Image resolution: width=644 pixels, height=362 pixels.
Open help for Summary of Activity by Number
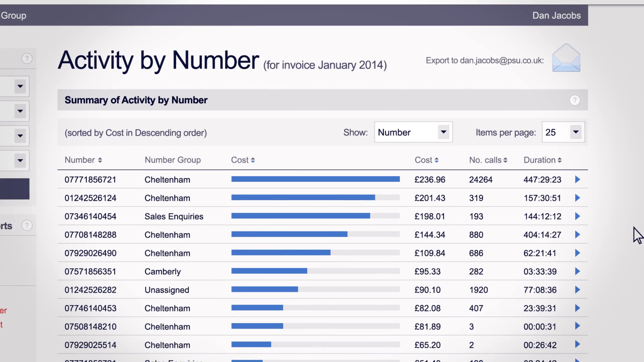pos(575,100)
